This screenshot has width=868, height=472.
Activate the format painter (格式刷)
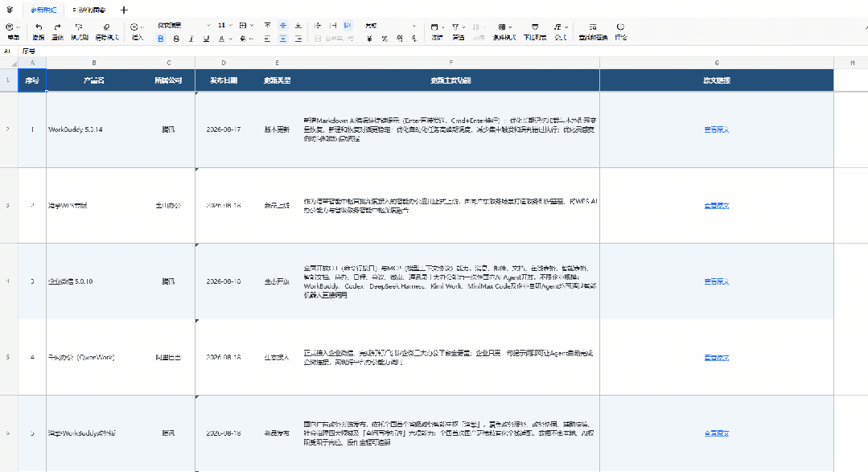tap(79, 31)
